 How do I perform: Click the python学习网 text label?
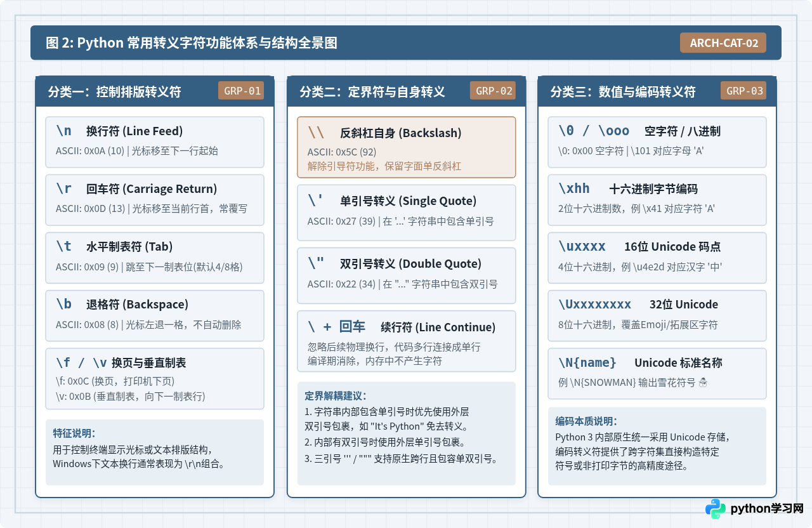[x=767, y=509]
